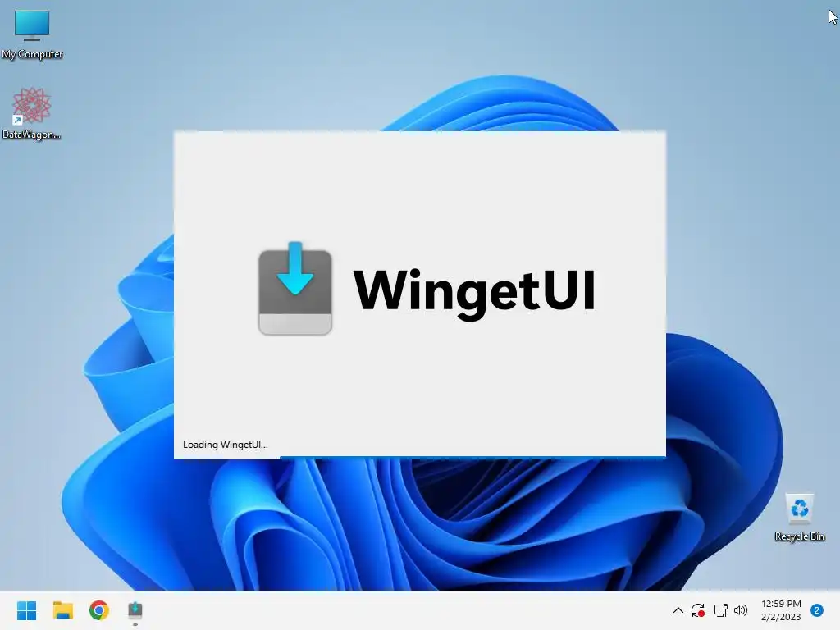Open the Windows Start menu
The image size is (840, 630).
pos(27,610)
